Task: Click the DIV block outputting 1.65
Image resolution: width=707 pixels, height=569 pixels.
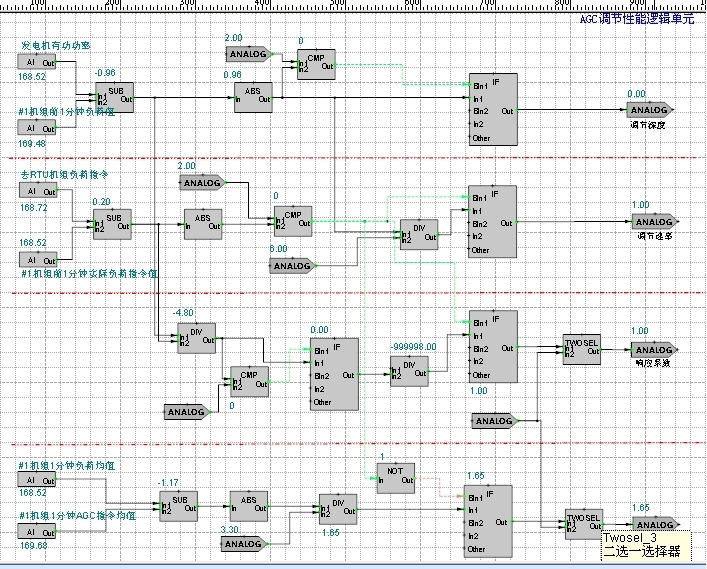Action: 336,508
